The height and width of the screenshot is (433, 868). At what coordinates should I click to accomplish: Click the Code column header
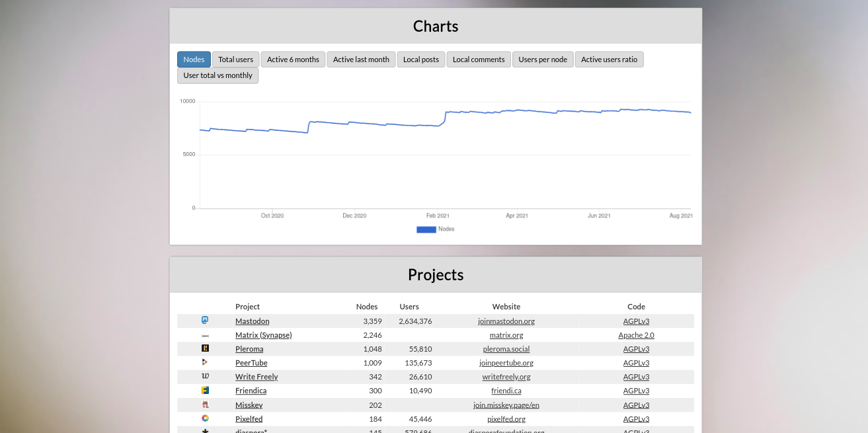636,307
